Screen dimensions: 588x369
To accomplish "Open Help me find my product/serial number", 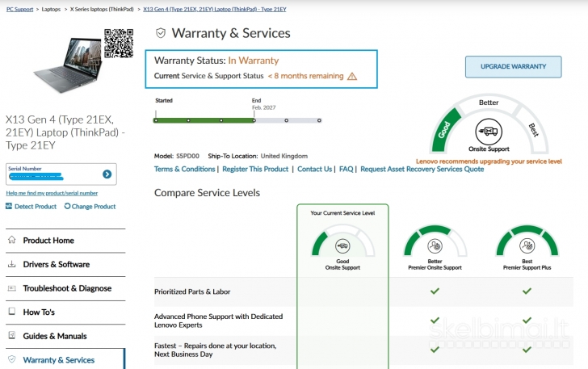I will pyautogui.click(x=52, y=193).
